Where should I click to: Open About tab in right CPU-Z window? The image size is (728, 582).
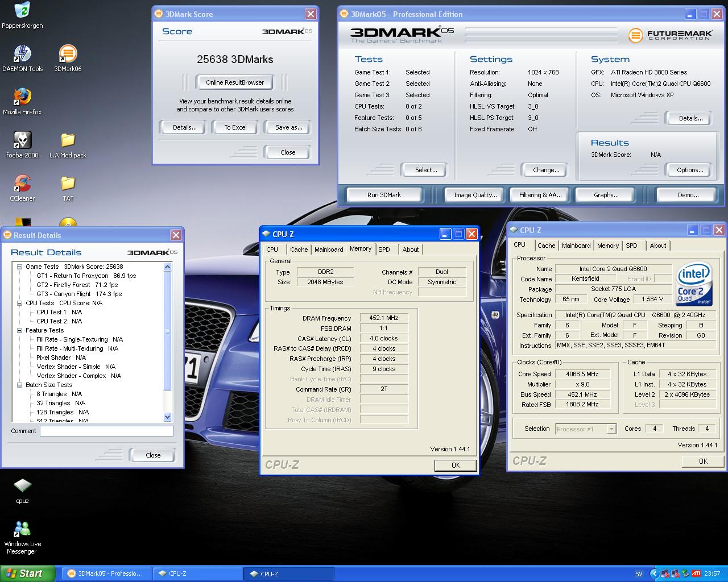coord(658,246)
